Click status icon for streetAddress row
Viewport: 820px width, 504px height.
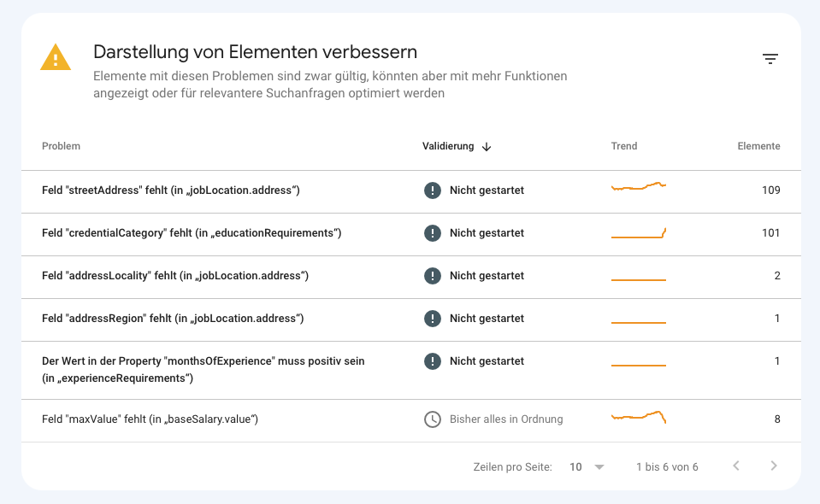pyautogui.click(x=433, y=190)
